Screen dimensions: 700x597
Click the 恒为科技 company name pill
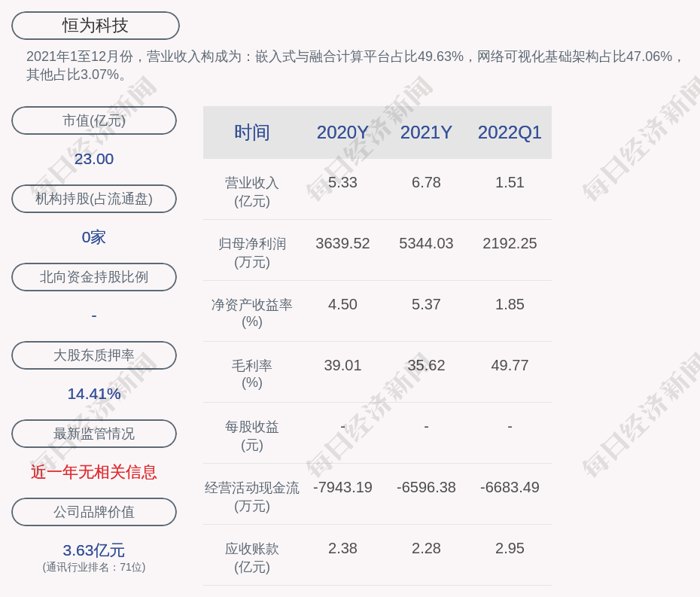point(95,26)
